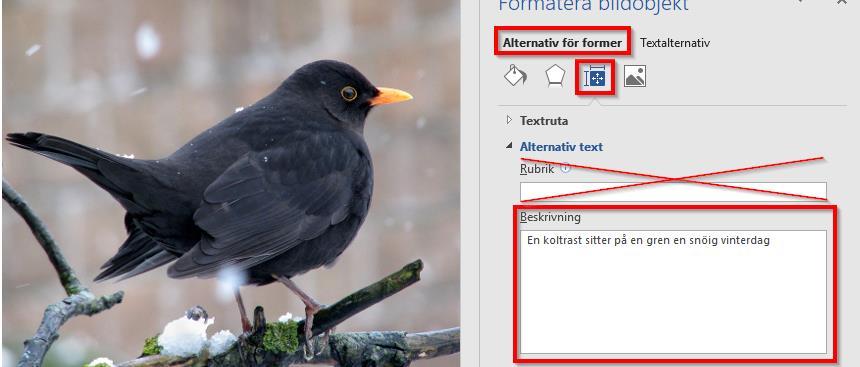This screenshot has width=860, height=367.
Task: Click into the Rubrik input field
Action: [x=673, y=191]
